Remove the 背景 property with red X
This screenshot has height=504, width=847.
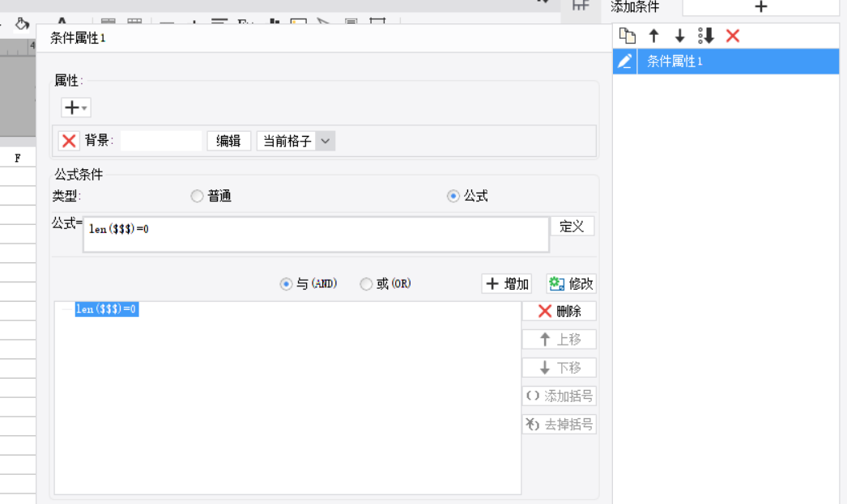69,141
